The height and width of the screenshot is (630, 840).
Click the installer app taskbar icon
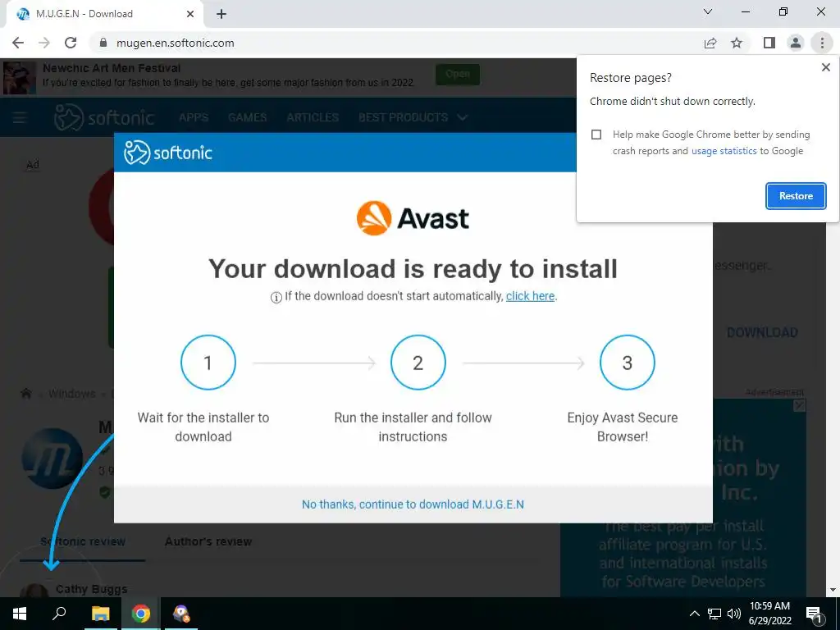pos(181,614)
